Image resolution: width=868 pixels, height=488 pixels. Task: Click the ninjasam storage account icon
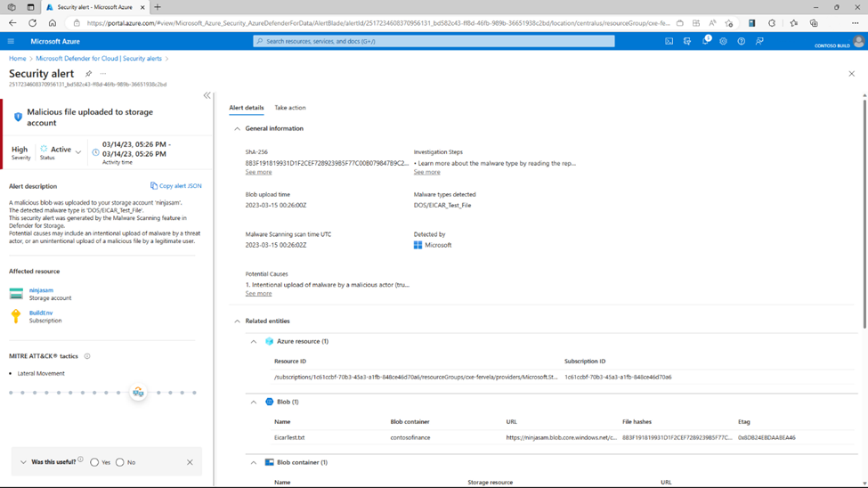click(x=16, y=293)
